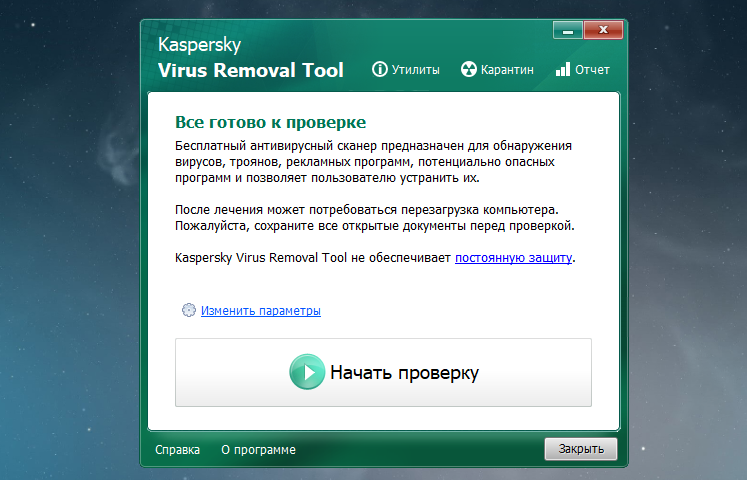The width and height of the screenshot is (747, 480).
Task: Close the window with red X
Action: [603, 30]
